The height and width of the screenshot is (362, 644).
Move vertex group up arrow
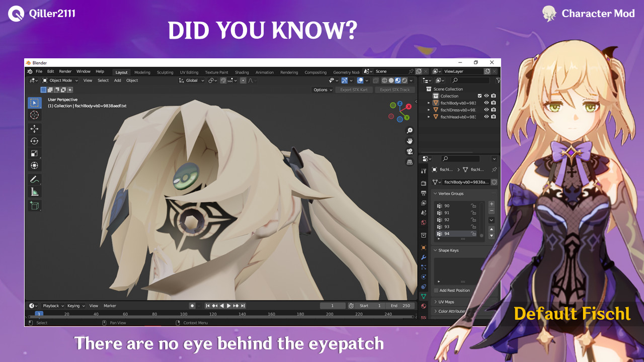coord(492,229)
